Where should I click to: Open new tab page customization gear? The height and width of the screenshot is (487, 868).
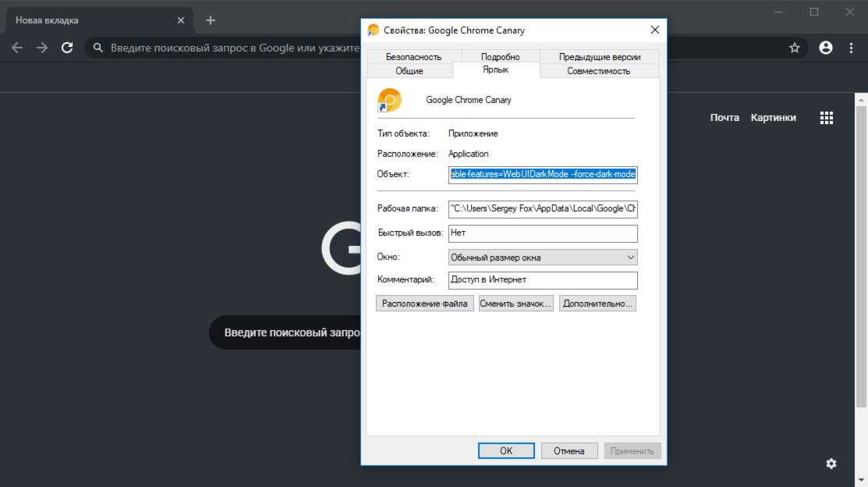pos(831,463)
